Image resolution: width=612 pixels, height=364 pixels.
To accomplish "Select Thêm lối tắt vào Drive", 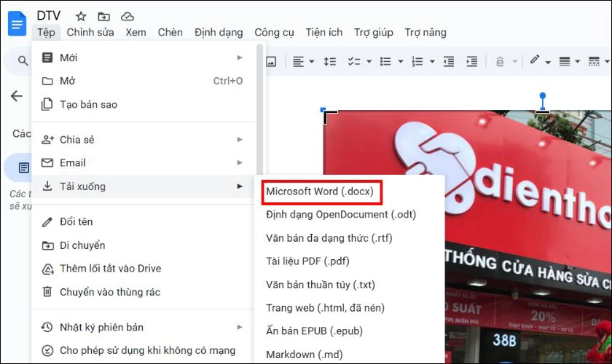I will 144,269.
